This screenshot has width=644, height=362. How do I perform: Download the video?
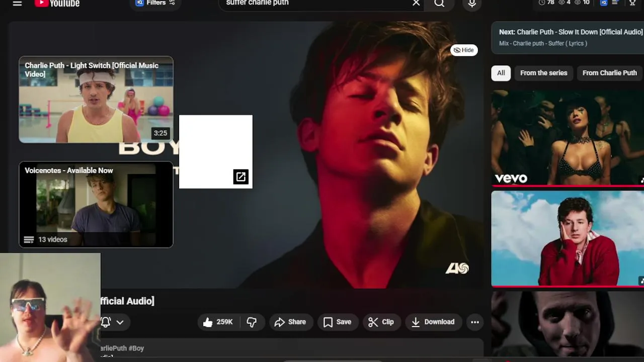(433, 322)
